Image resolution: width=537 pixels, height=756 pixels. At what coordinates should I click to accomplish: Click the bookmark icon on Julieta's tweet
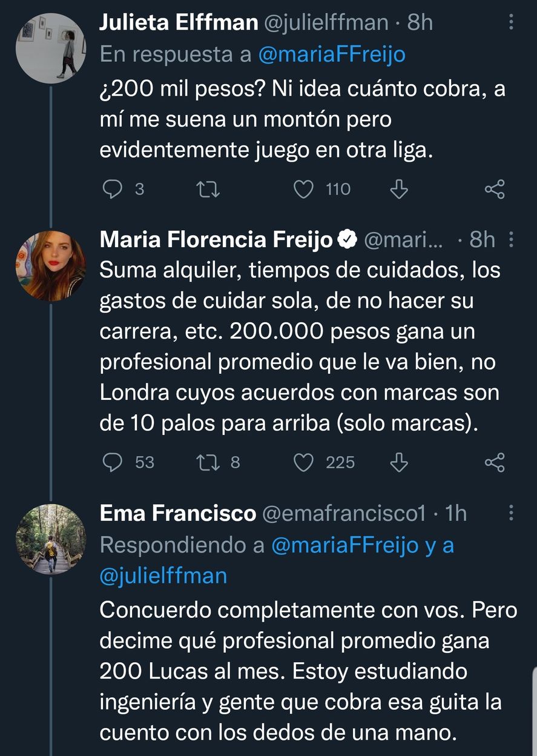tap(398, 189)
